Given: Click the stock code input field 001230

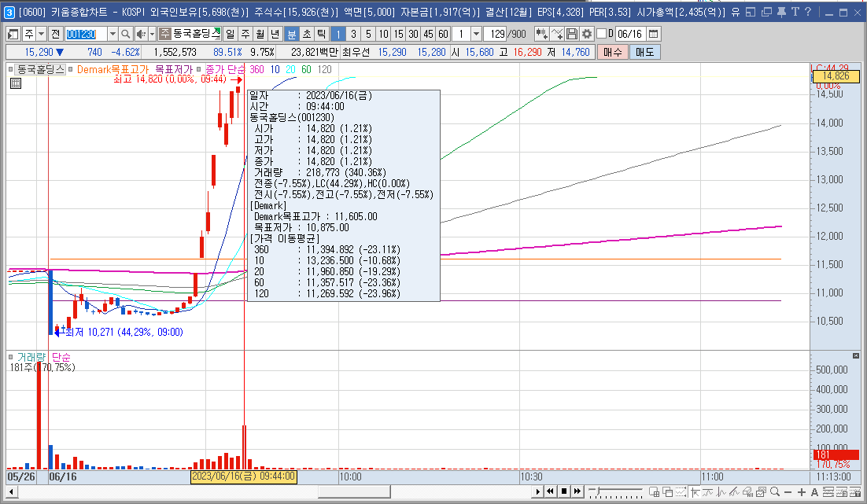Looking at the screenshot, I should click(x=86, y=34).
